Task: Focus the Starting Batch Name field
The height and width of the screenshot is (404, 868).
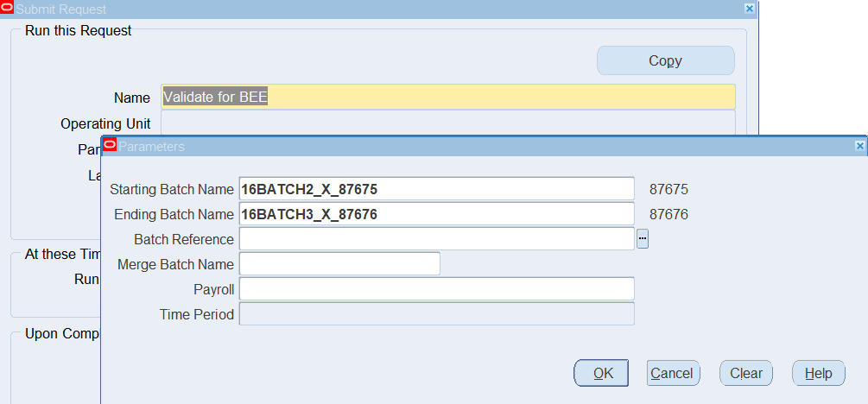Action: [x=436, y=189]
